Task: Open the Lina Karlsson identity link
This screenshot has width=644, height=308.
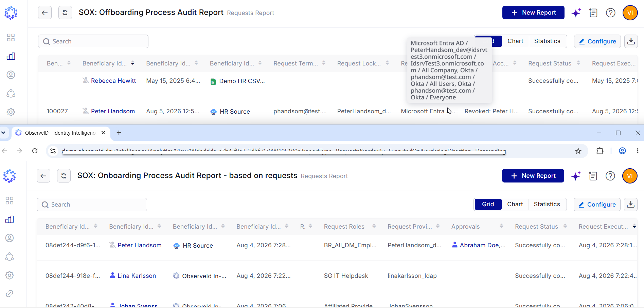Action: 137,276
